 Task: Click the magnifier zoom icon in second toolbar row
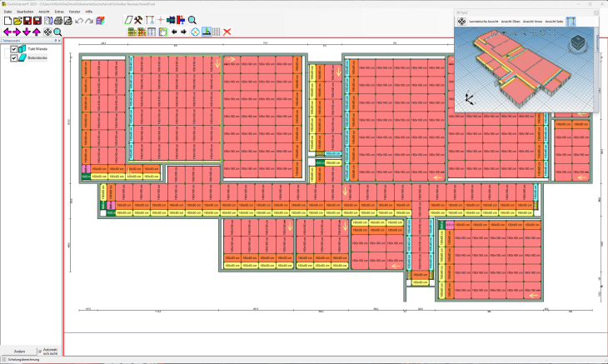57,32
